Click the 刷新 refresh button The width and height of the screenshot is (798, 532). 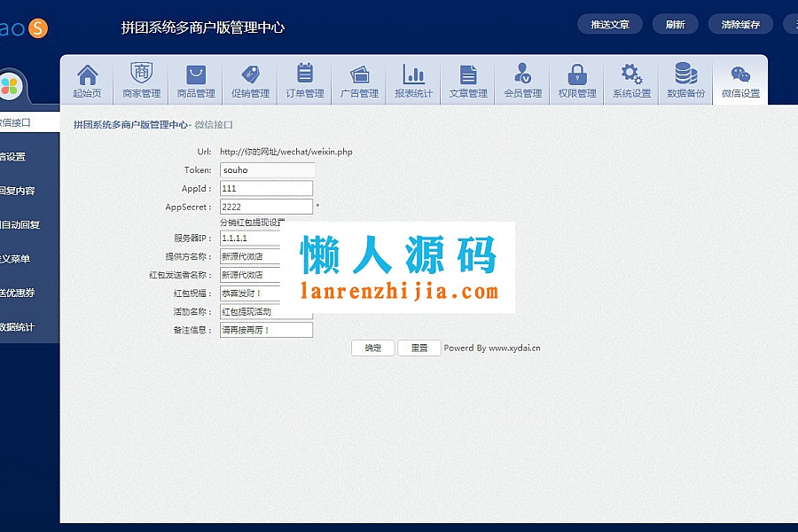pos(676,25)
